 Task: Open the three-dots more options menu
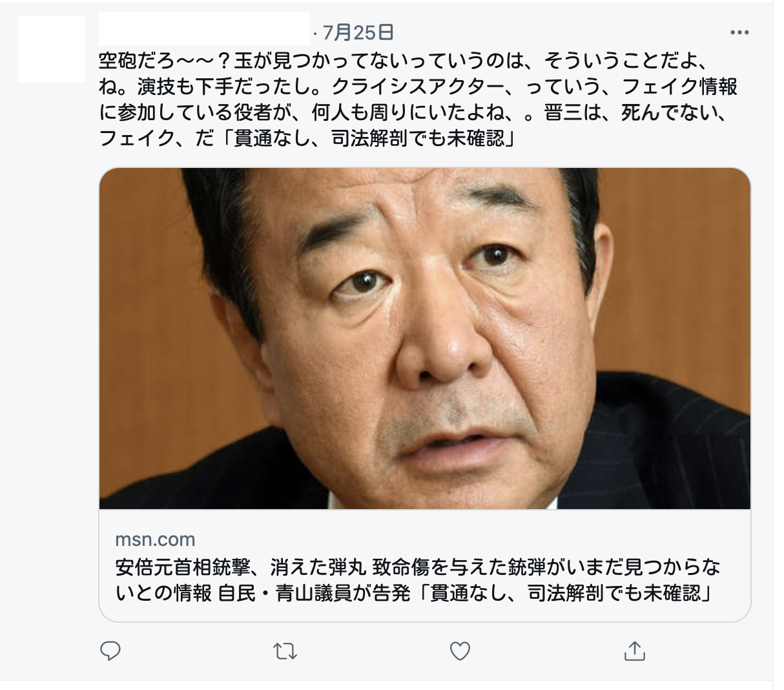click(x=739, y=32)
